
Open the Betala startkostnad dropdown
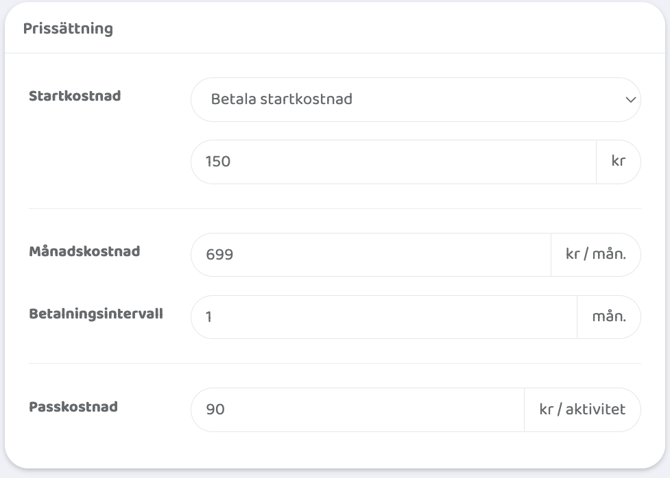pyautogui.click(x=400, y=100)
